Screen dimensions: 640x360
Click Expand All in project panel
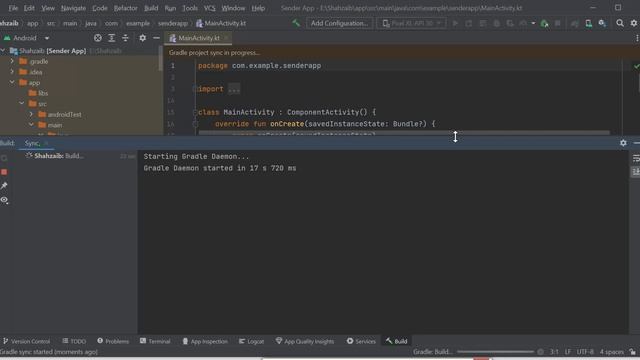coord(111,38)
